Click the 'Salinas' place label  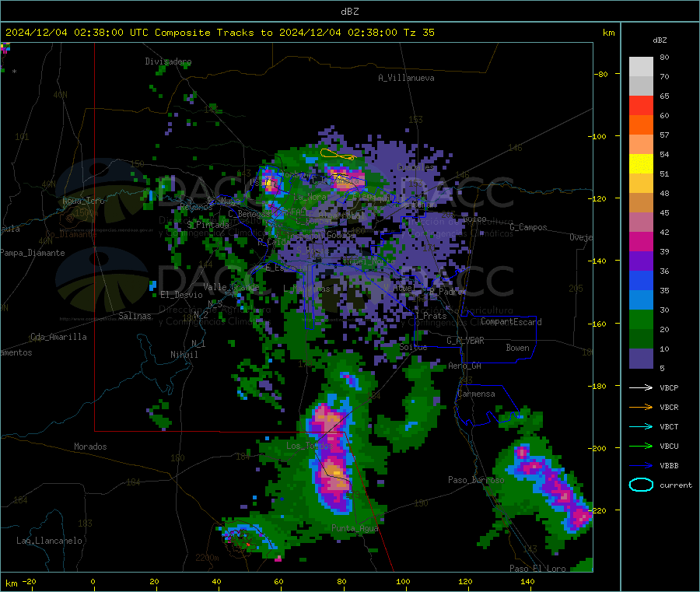[135, 316]
